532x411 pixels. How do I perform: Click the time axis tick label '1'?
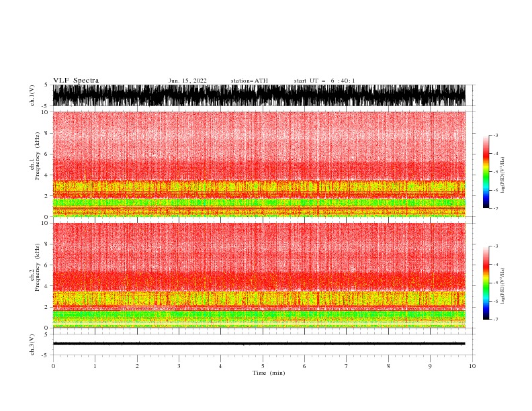pyautogui.click(x=95, y=366)
